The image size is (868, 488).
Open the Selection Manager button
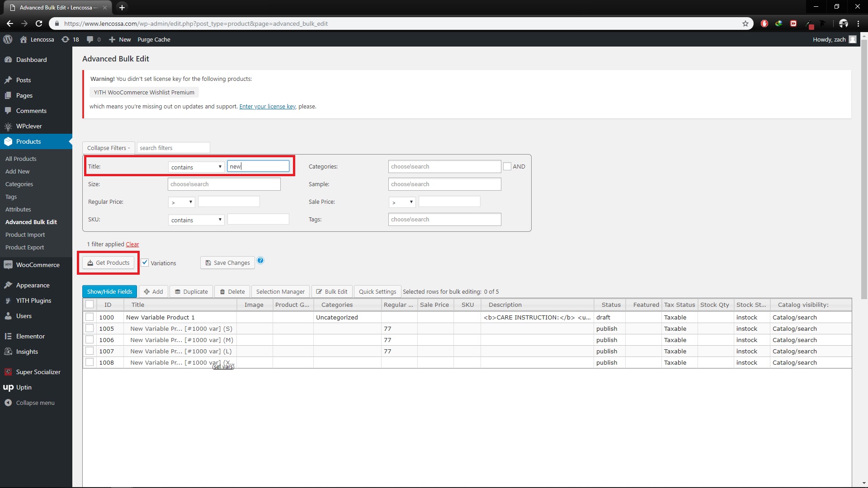click(280, 291)
